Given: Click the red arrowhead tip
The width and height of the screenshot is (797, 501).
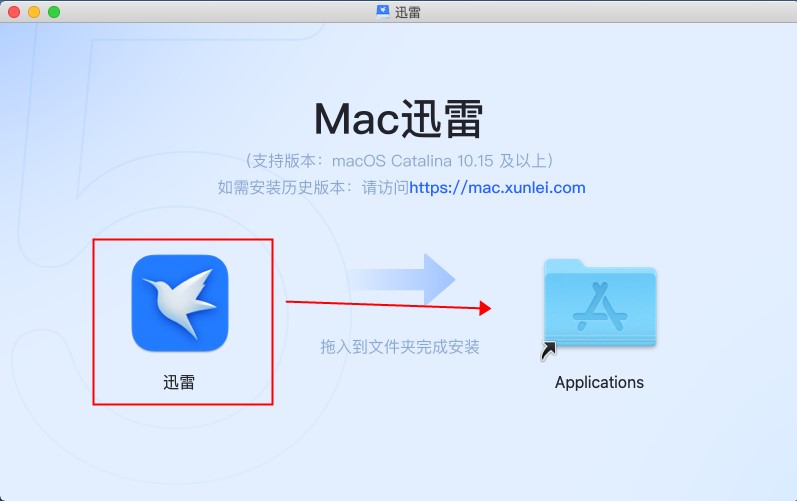Looking at the screenshot, I should (x=488, y=308).
